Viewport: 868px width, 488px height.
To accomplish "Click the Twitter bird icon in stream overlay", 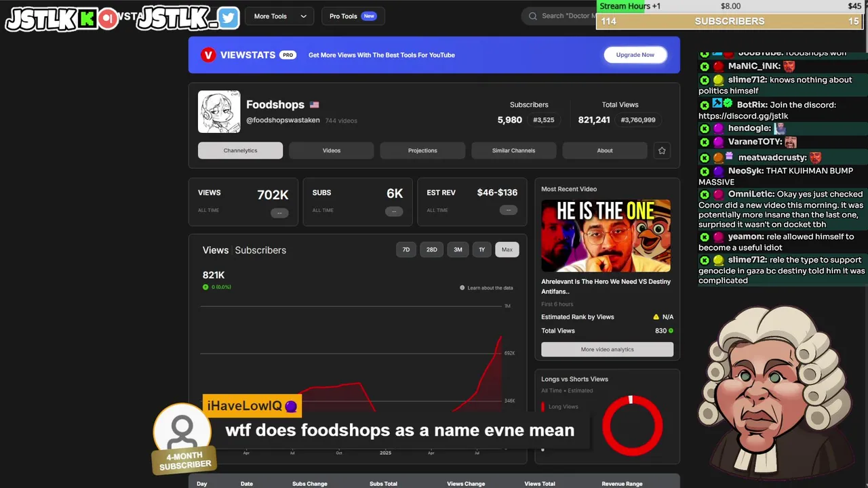I will (x=229, y=18).
